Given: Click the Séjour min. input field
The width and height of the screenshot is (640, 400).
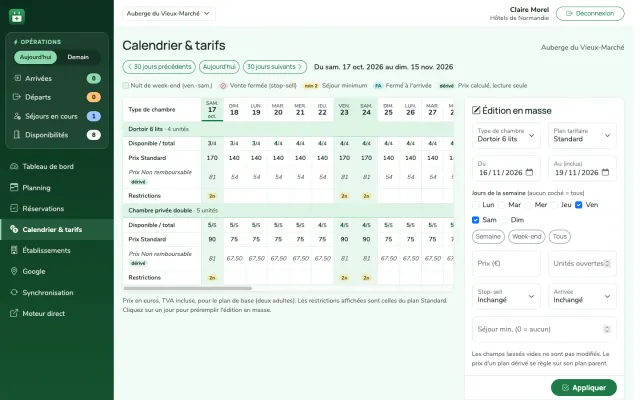Looking at the screenshot, I should point(544,329).
